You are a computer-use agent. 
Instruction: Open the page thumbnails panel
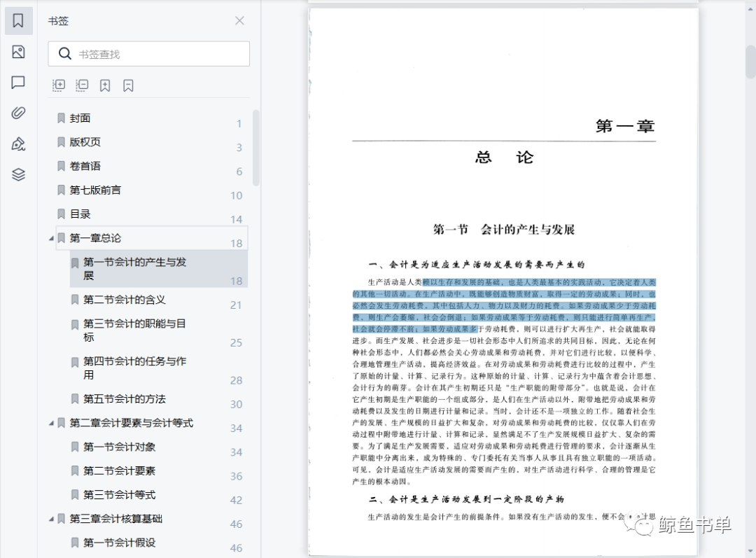[18, 52]
